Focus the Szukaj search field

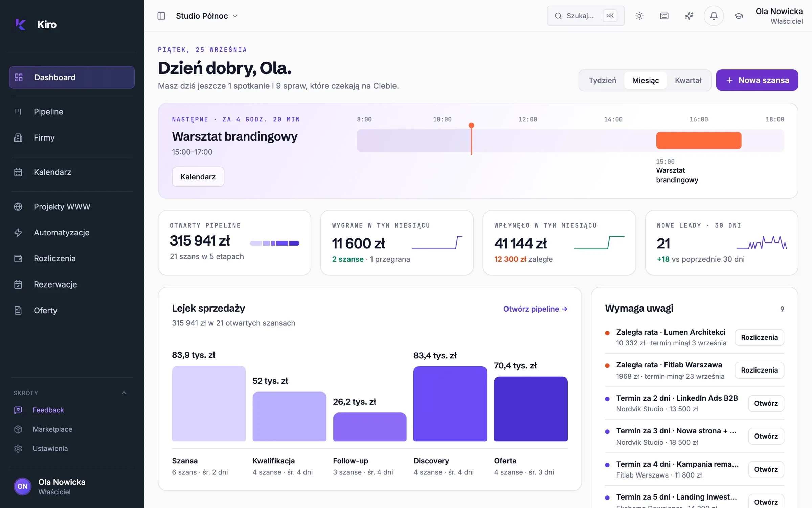point(586,16)
